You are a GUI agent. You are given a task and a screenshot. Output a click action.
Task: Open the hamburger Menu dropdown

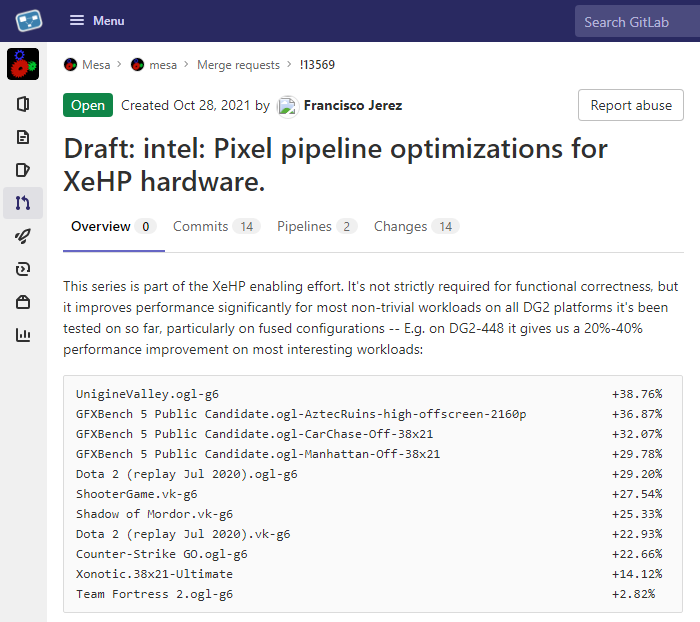(97, 21)
